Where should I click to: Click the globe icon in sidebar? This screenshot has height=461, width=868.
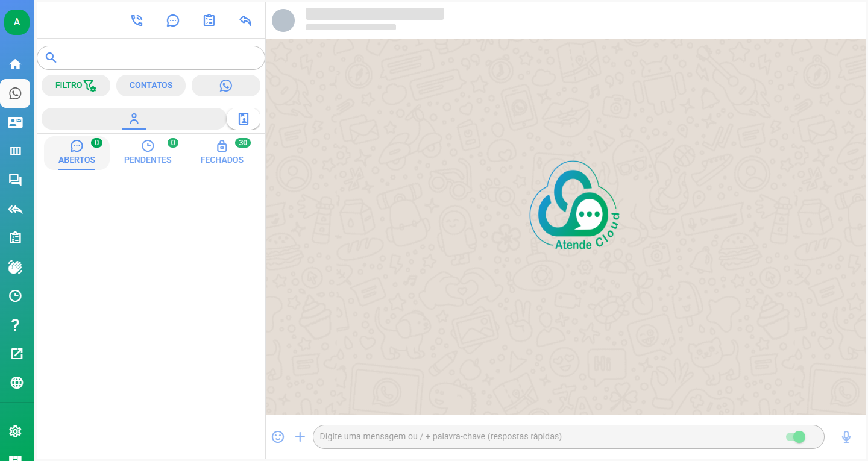click(16, 383)
